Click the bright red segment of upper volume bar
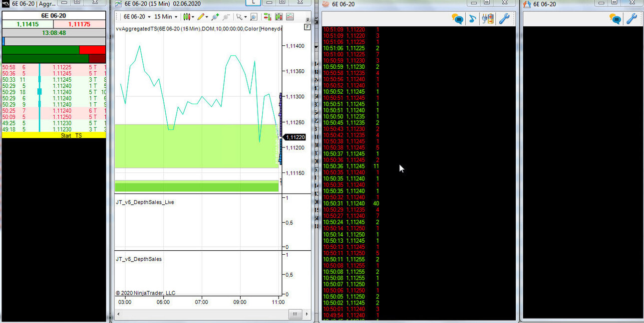The width and height of the screenshot is (644, 323). (92, 50)
